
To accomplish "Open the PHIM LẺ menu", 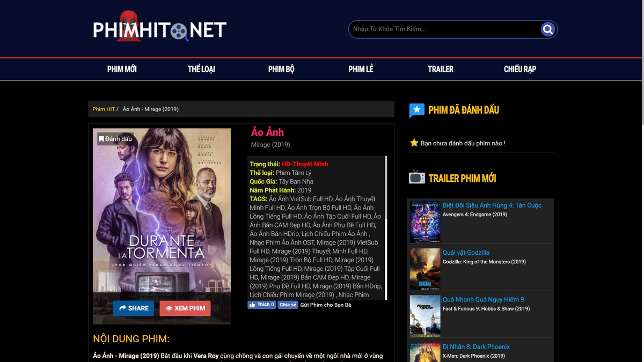I will [361, 69].
